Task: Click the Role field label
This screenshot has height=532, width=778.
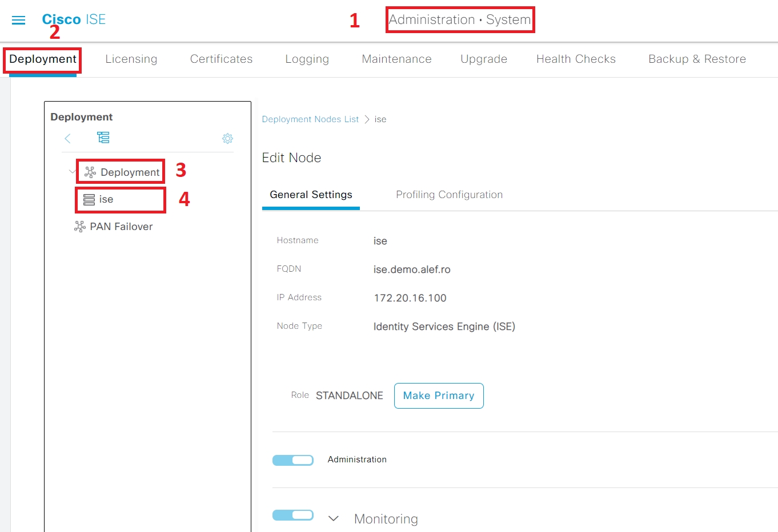Action: [x=300, y=395]
